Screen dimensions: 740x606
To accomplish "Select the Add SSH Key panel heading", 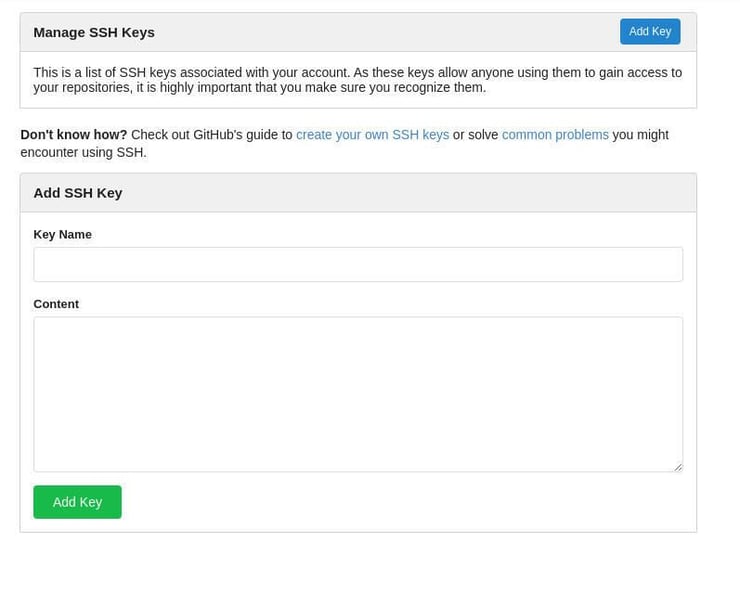I will pos(78,193).
